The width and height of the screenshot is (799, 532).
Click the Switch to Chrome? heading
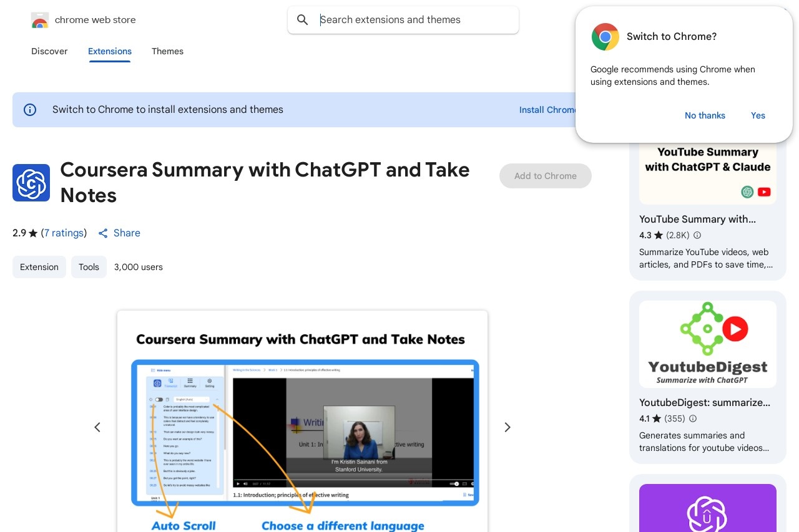tap(672, 37)
